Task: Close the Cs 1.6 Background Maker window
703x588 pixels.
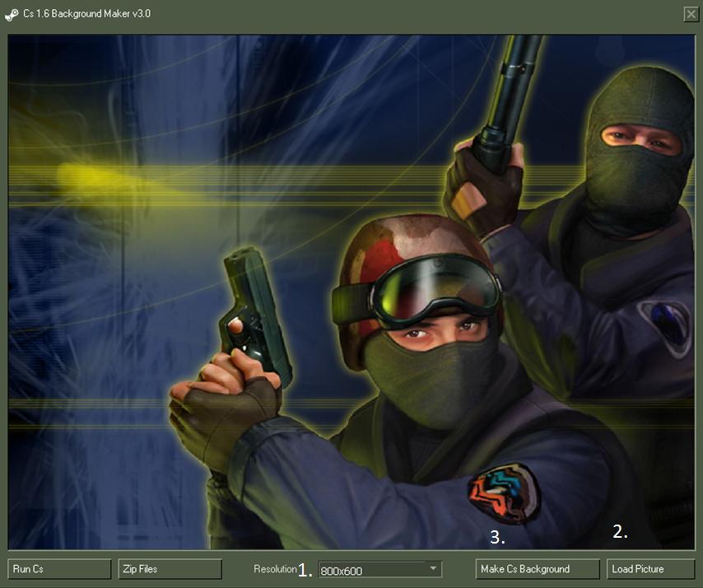Action: coord(690,14)
